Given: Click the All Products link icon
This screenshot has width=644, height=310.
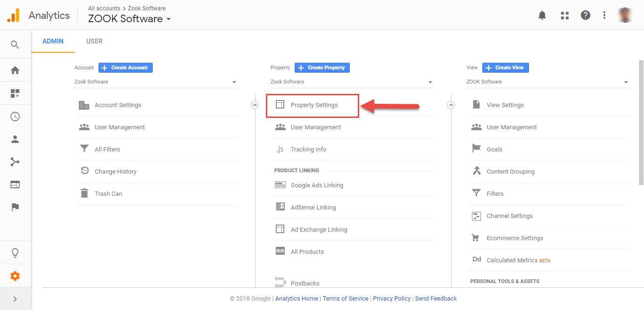Looking at the screenshot, I should coord(280,251).
